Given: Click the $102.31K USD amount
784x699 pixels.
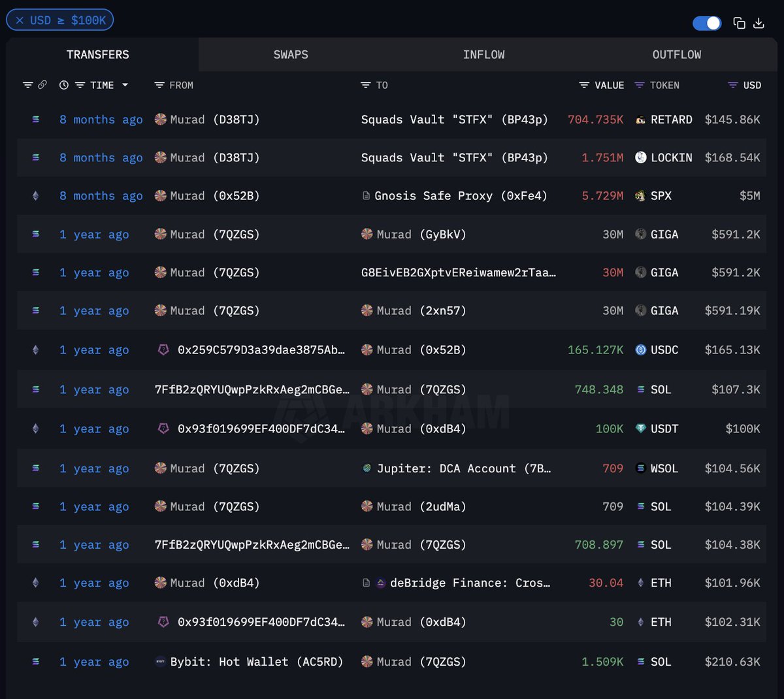Looking at the screenshot, I should click(732, 622).
